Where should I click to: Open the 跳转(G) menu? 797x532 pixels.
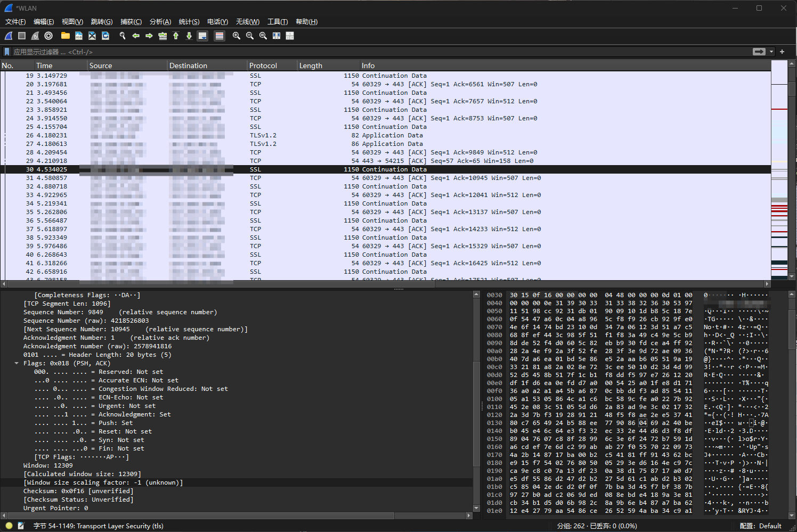(102, 22)
